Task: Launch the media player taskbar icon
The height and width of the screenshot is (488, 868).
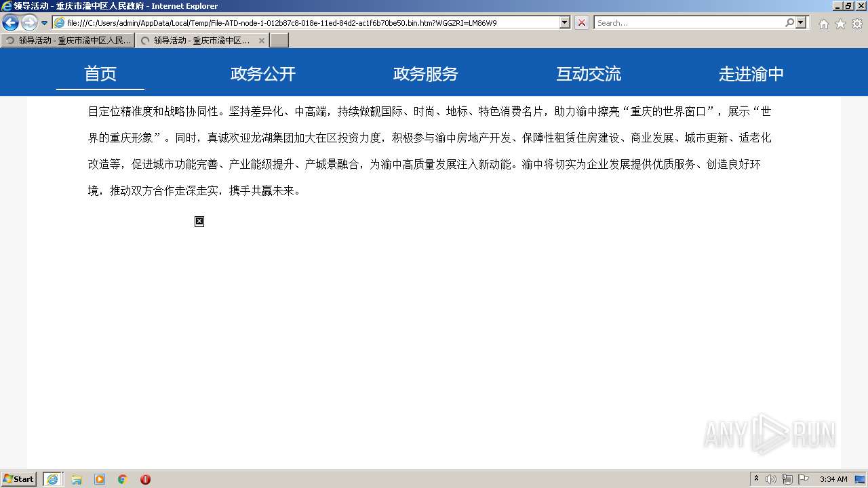Action: point(100,479)
